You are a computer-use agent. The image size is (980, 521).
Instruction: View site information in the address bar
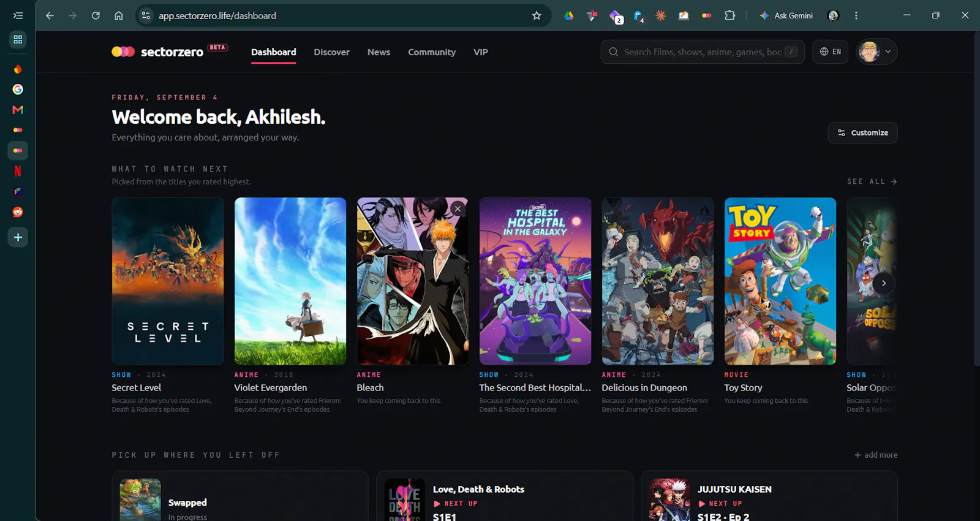[146, 15]
